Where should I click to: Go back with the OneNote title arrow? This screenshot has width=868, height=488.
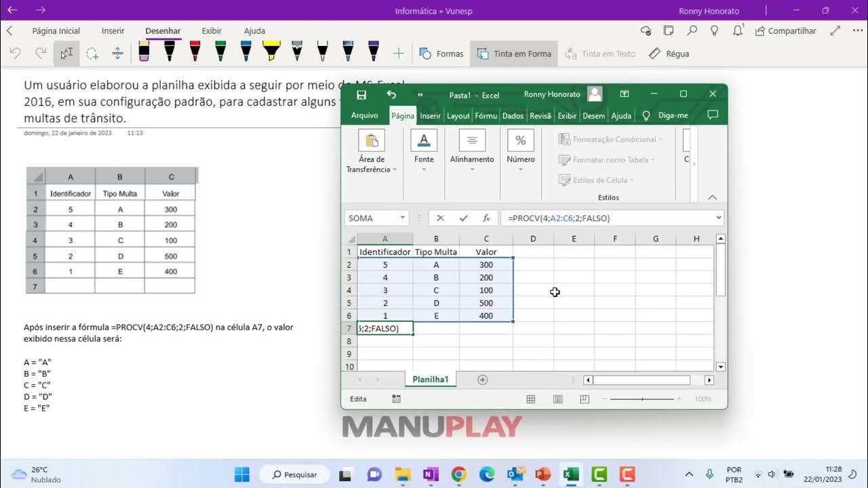click(x=12, y=10)
